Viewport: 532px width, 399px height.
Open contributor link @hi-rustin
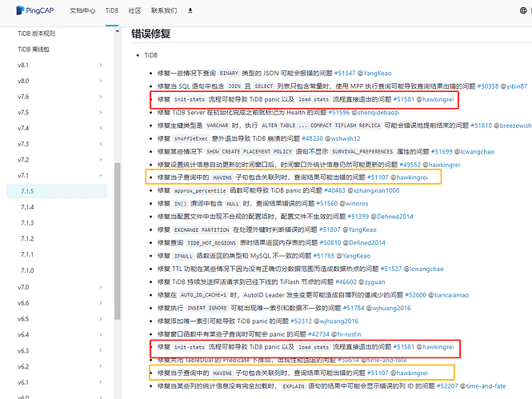pyautogui.click(x=346, y=334)
